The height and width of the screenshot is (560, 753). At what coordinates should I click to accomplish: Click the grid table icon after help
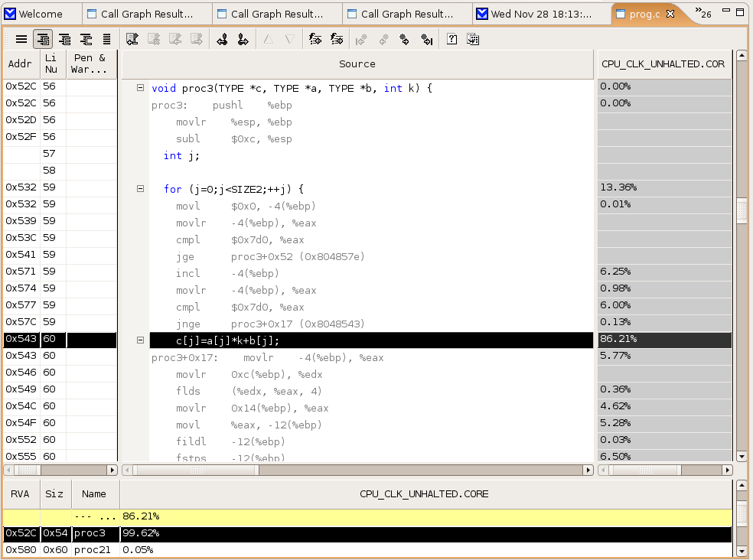tap(473, 39)
